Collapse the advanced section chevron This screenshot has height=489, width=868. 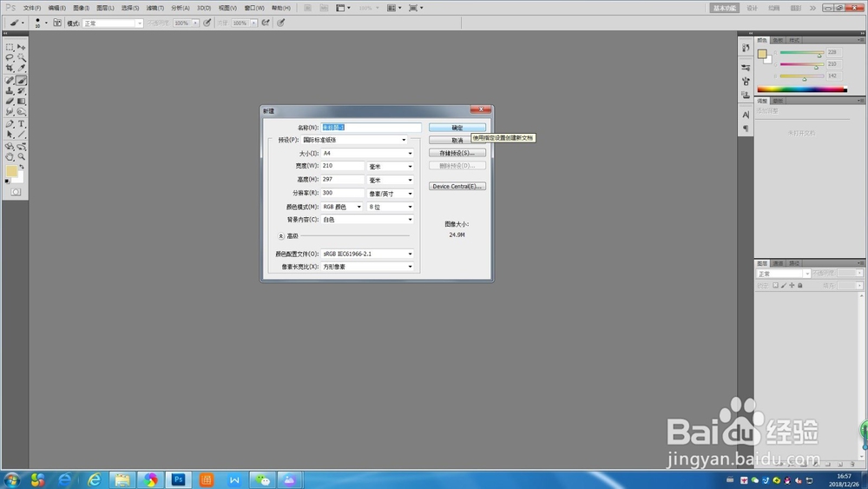point(281,236)
